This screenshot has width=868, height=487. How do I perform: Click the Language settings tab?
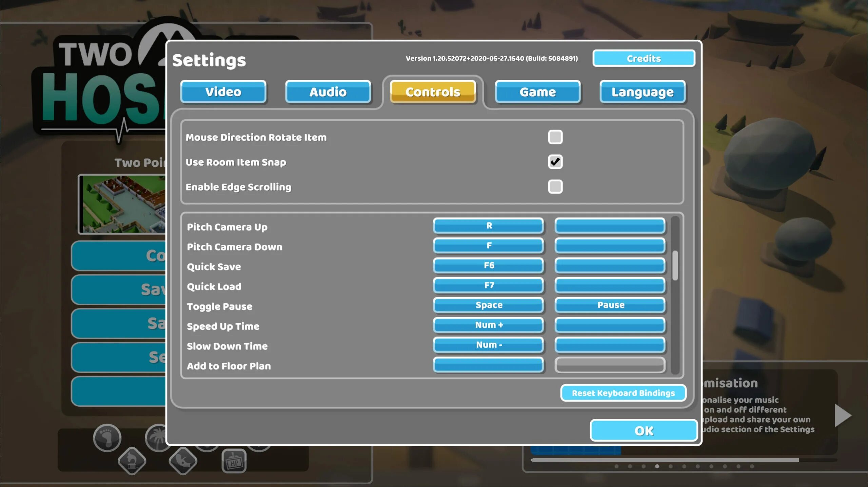pyautogui.click(x=643, y=92)
